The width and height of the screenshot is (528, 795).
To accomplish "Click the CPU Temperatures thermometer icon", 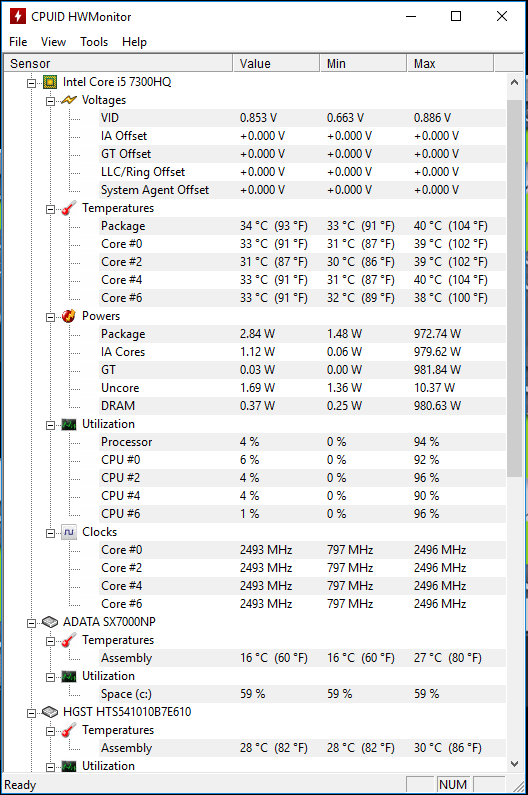I will point(69,208).
